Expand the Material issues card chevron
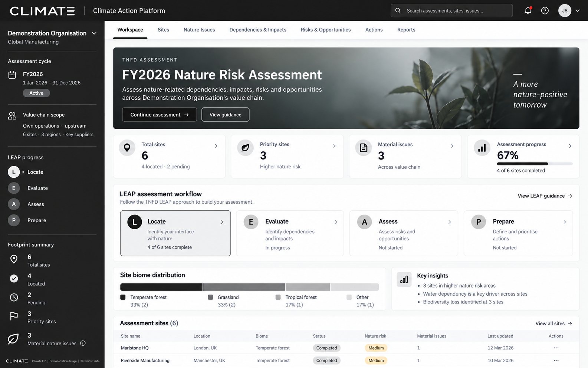The width and height of the screenshot is (588, 368). (452, 146)
